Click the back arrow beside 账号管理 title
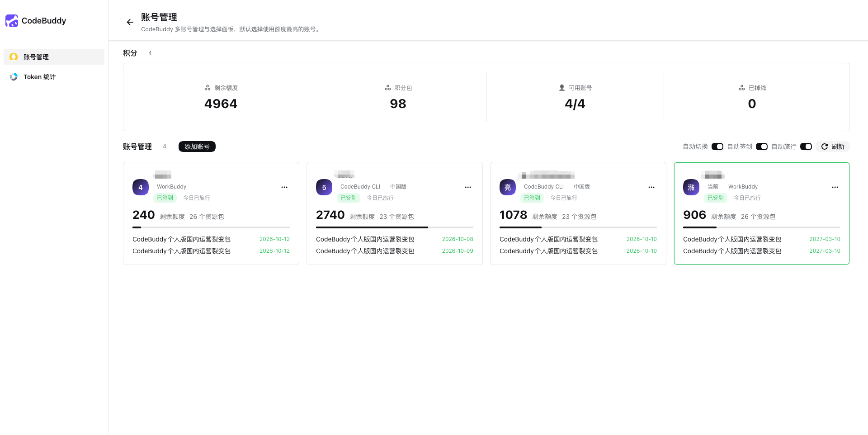Viewport: 868px width, 435px height. (130, 22)
